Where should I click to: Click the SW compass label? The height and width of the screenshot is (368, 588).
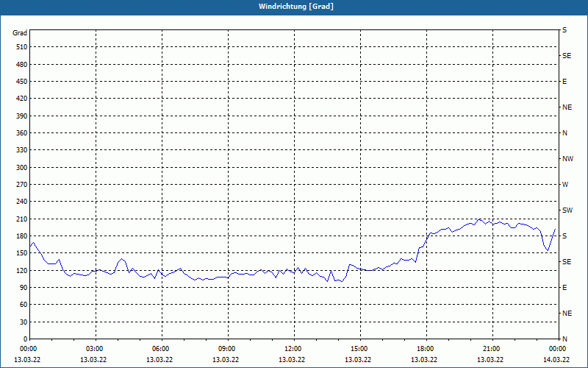click(x=567, y=210)
